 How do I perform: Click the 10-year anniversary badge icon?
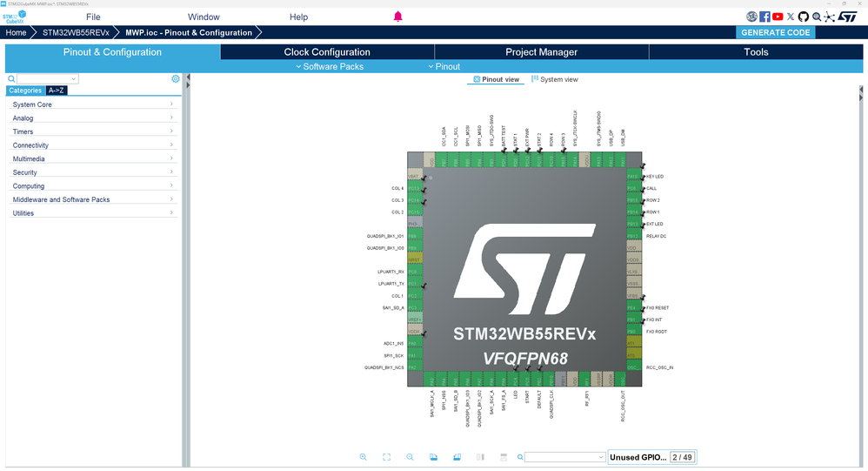(751, 17)
